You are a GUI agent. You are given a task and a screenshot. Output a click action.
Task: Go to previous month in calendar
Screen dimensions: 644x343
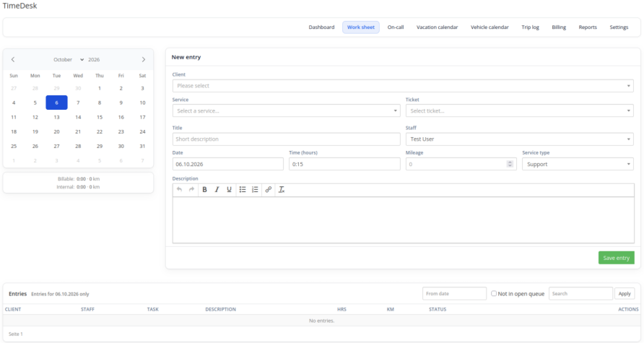pyautogui.click(x=13, y=59)
